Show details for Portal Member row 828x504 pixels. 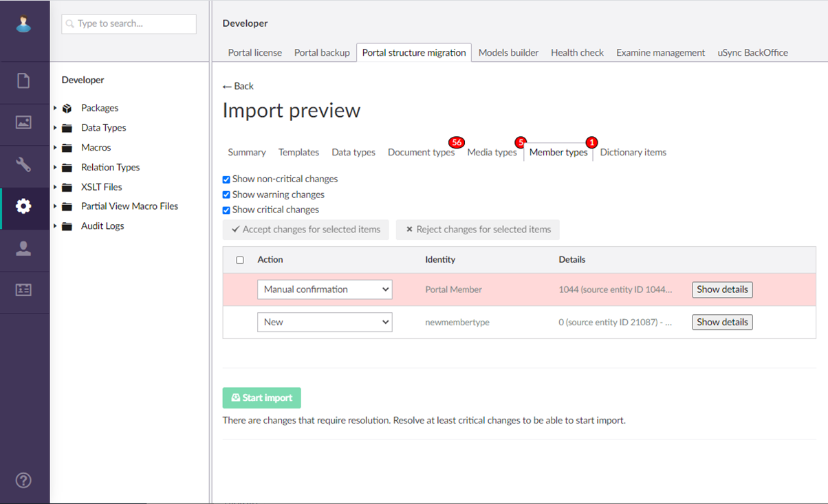pyautogui.click(x=722, y=289)
